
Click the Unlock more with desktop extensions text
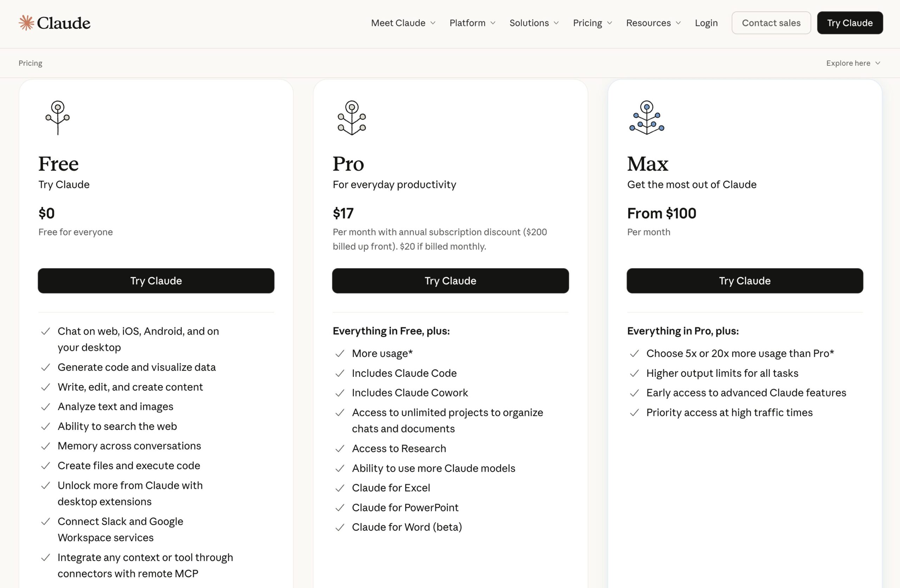[130, 493]
